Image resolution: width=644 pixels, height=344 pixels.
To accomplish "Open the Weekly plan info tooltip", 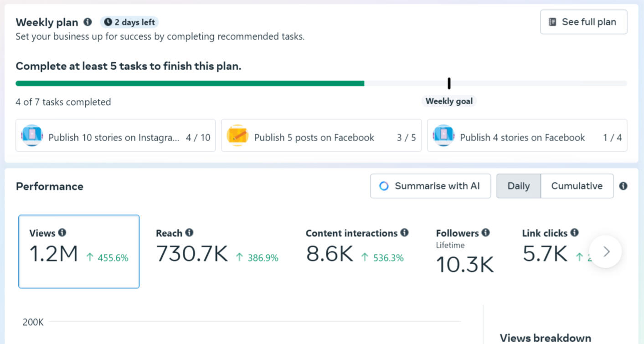I will [88, 22].
